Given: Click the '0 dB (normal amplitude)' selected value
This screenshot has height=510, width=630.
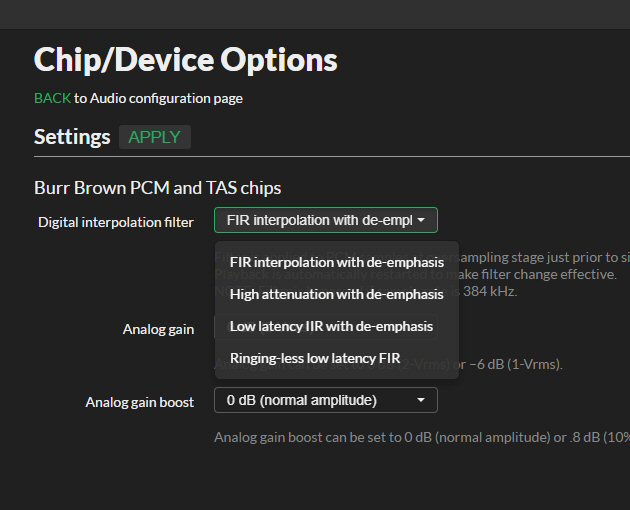Looking at the screenshot, I should [x=302, y=400].
